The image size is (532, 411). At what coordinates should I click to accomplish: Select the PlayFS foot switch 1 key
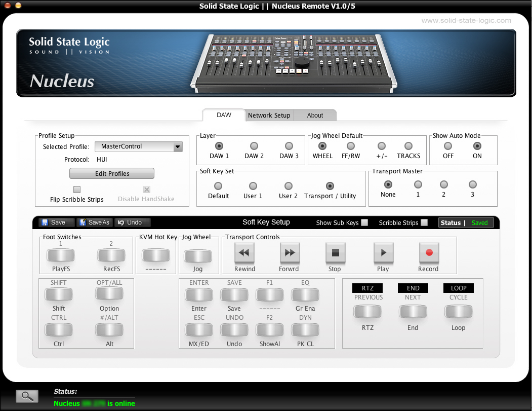pos(60,255)
